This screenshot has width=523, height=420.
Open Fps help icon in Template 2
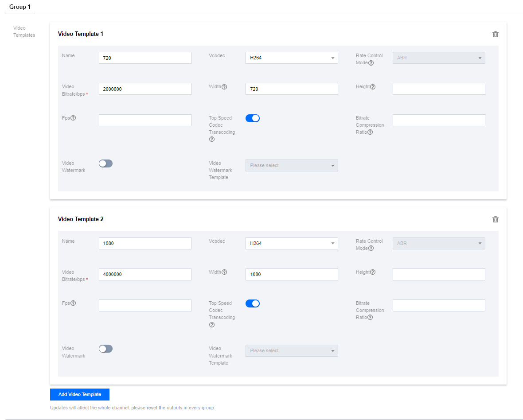(73, 303)
